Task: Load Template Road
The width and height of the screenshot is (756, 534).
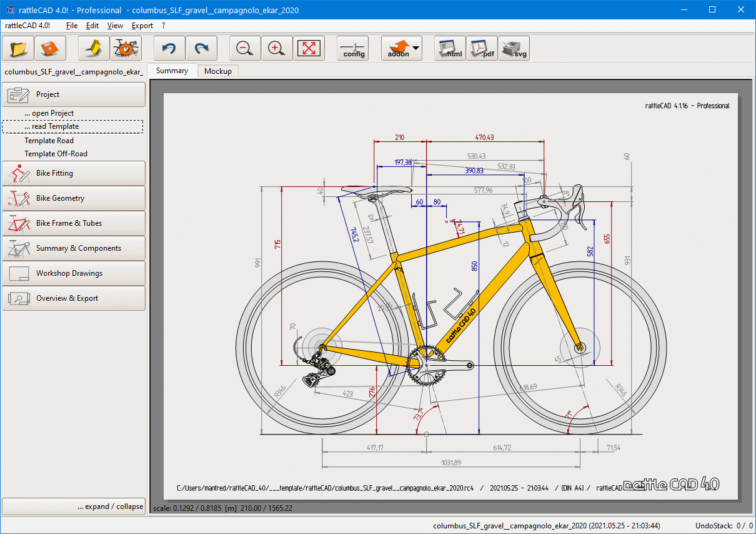Action: pyautogui.click(x=49, y=141)
